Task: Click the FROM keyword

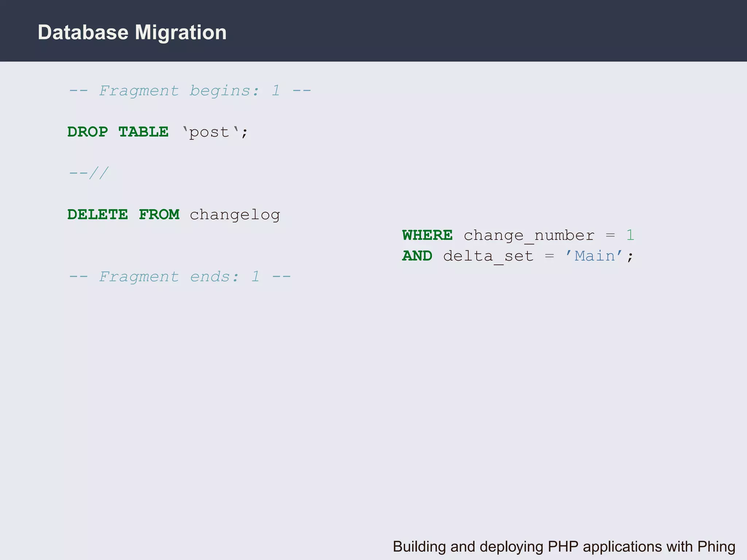Action: (x=159, y=215)
